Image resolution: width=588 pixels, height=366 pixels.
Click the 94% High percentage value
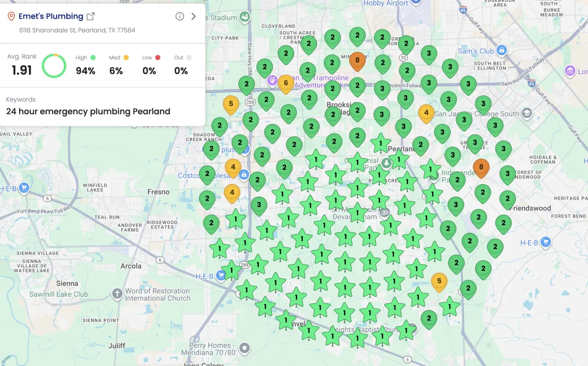coord(85,71)
